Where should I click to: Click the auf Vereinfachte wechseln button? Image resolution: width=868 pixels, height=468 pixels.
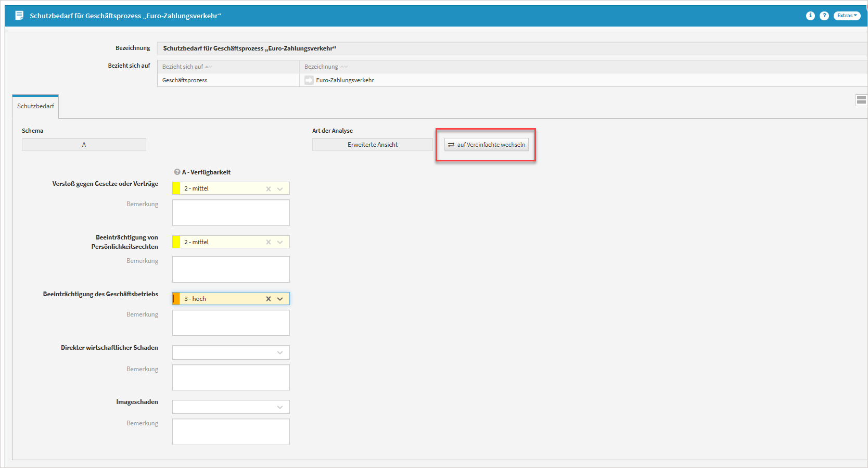click(x=487, y=145)
